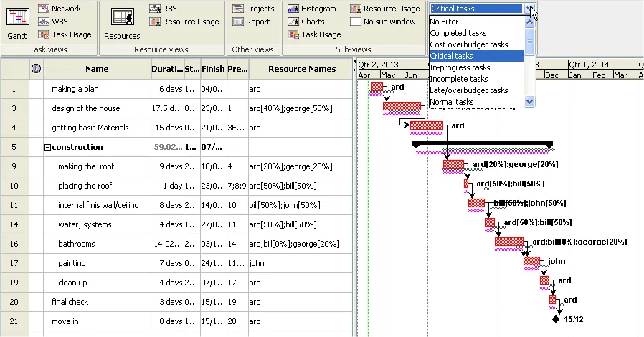Choose Incomplete tasks filter

coord(476,79)
